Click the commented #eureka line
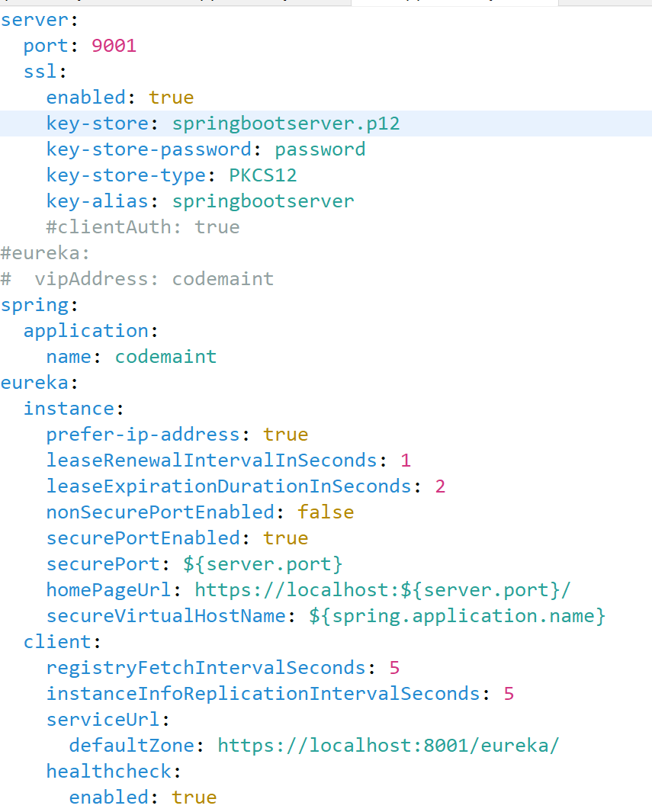Image resolution: width=652 pixels, height=812 pixels. (x=41, y=252)
